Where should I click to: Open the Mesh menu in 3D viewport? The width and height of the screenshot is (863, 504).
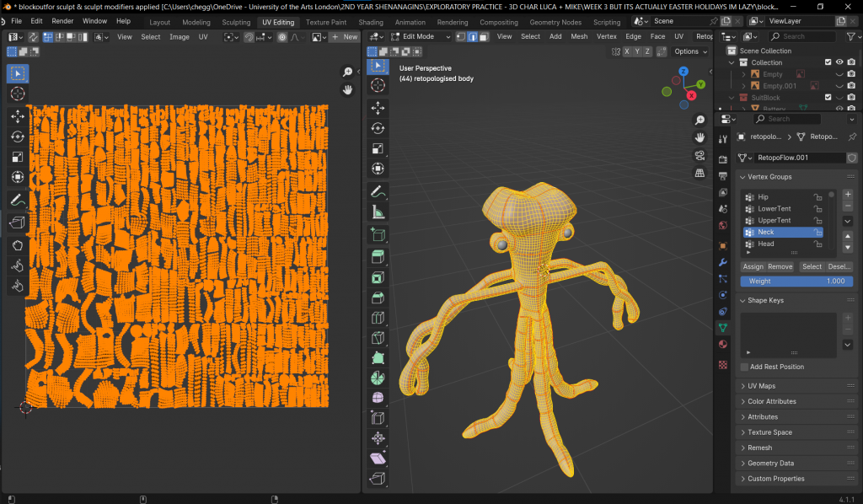[x=579, y=36]
